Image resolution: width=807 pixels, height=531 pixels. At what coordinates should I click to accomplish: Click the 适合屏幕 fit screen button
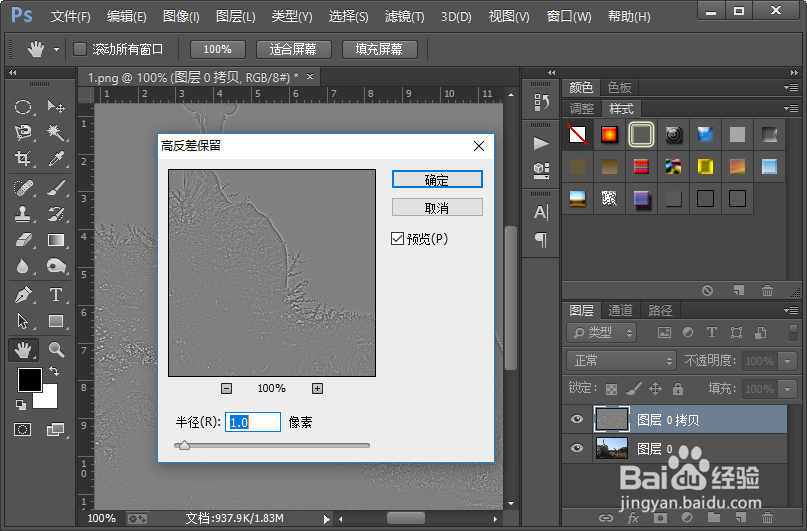tap(293, 49)
